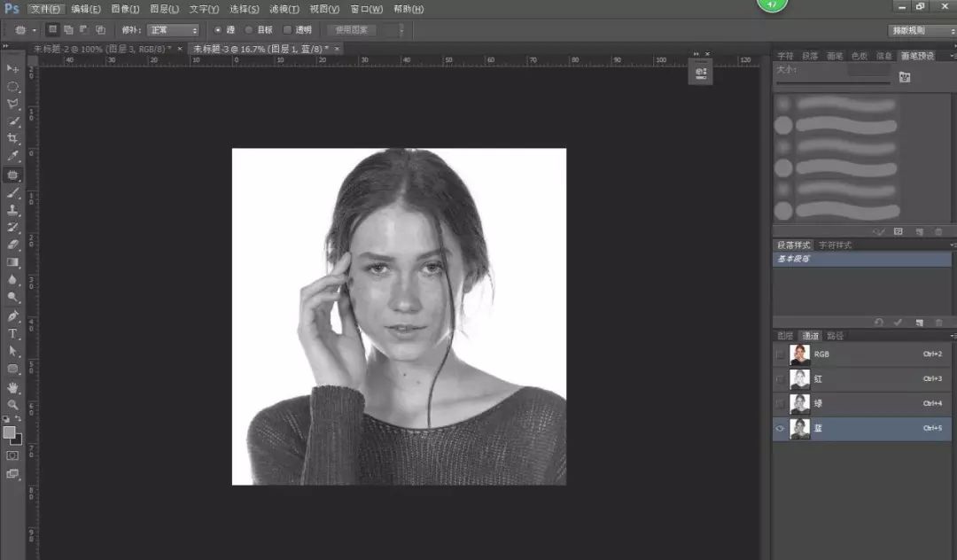Image resolution: width=957 pixels, height=560 pixels.
Task: Pick the Crop tool
Action: (x=12, y=139)
